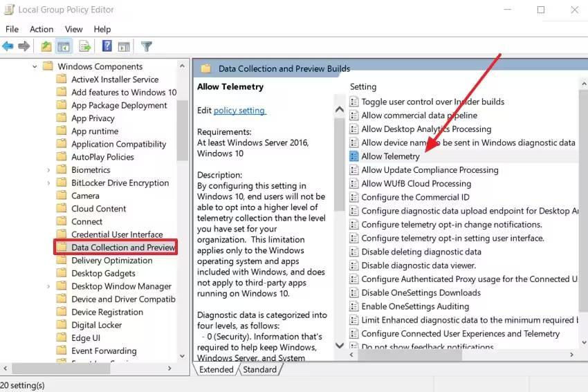
Task: Select Configure telemetry opt-in change notifications setting
Action: (x=452, y=225)
